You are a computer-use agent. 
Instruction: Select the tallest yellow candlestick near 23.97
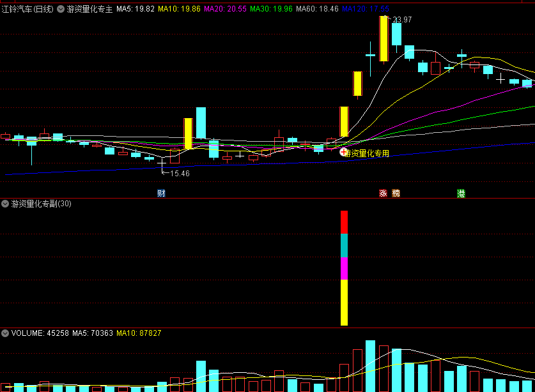[384, 38]
